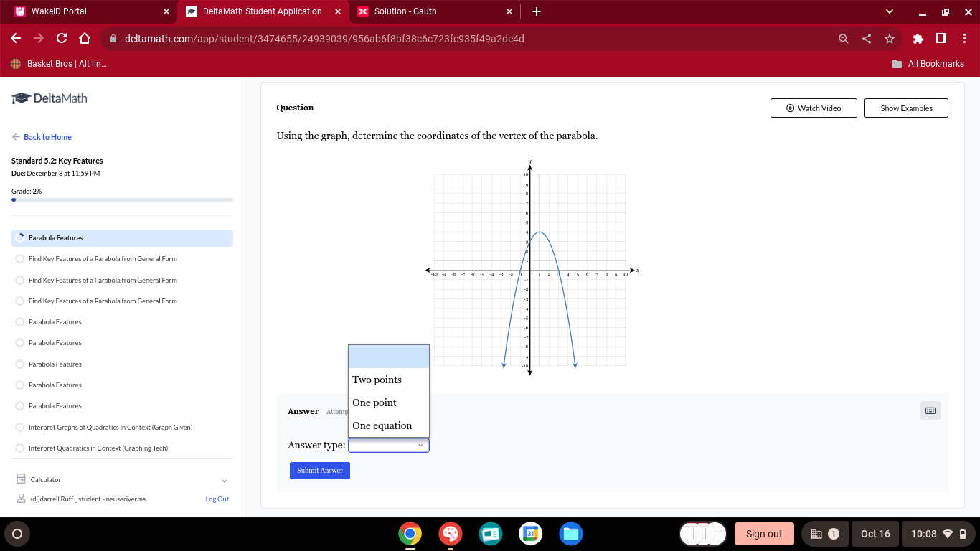Open first Find Key Features from General Form
Viewport: 980px width, 551px height.
point(103,259)
